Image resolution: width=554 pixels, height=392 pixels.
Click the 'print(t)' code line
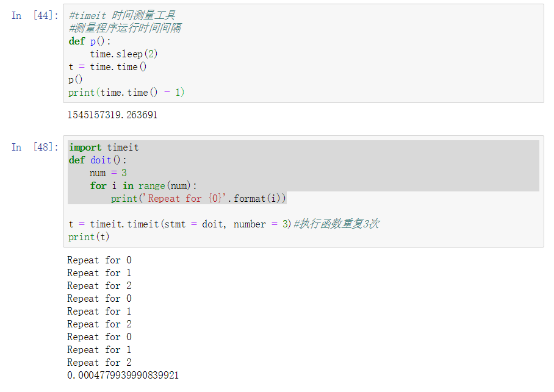click(89, 237)
